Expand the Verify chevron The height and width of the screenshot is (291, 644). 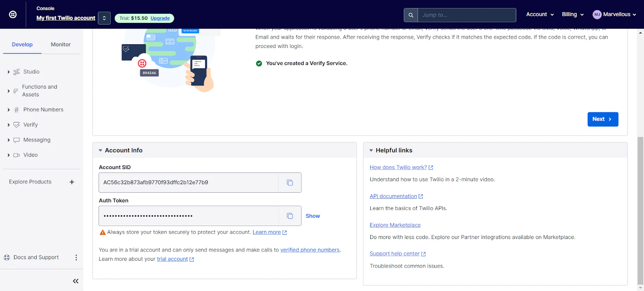click(x=8, y=125)
